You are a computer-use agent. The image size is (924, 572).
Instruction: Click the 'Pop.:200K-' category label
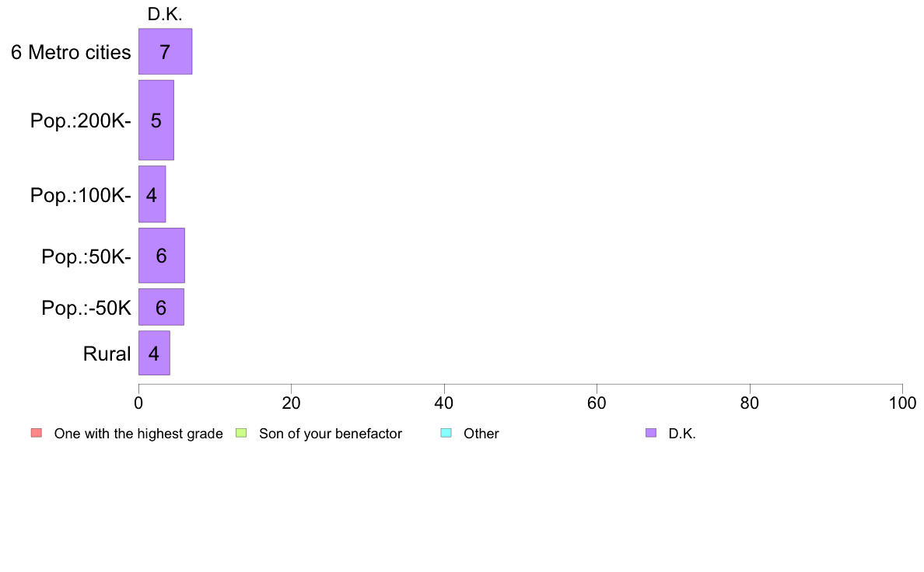pos(81,120)
